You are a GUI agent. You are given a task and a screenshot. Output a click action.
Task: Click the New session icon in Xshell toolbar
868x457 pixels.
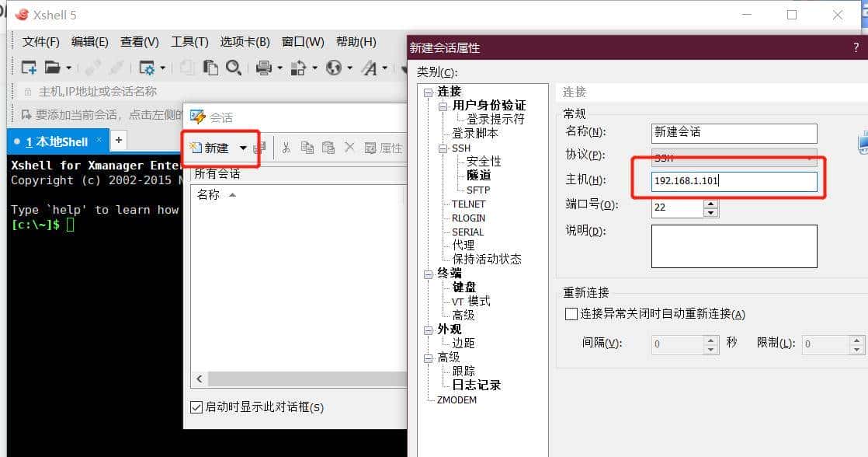click(28, 68)
